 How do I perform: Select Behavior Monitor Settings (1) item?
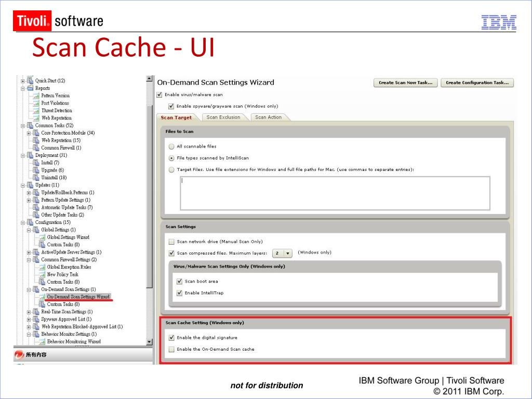click(x=69, y=334)
